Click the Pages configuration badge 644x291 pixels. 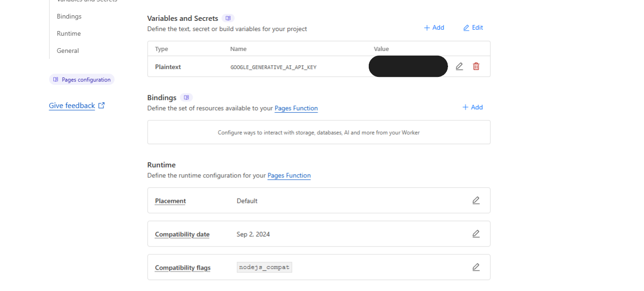[x=82, y=79]
